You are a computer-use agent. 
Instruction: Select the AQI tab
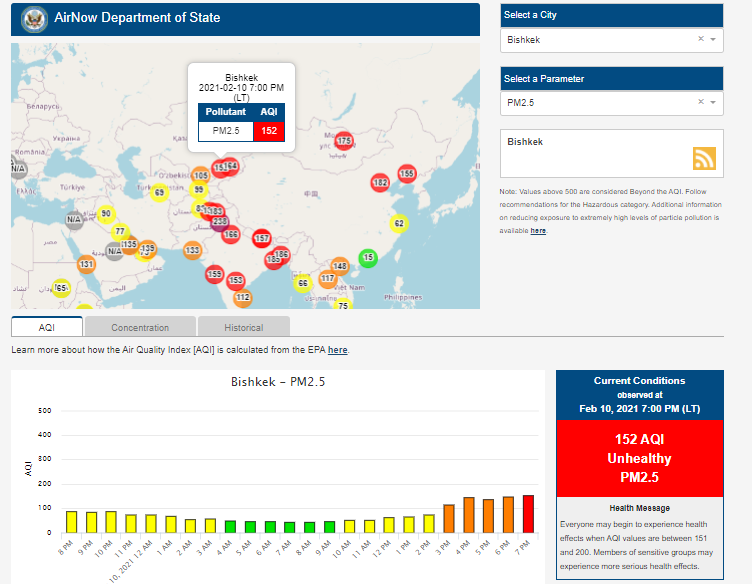[x=47, y=327]
